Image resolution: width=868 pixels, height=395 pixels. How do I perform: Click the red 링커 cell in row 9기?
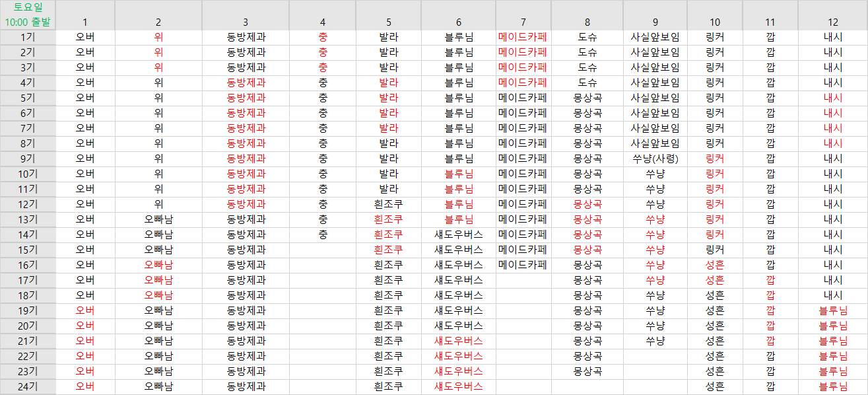point(715,159)
